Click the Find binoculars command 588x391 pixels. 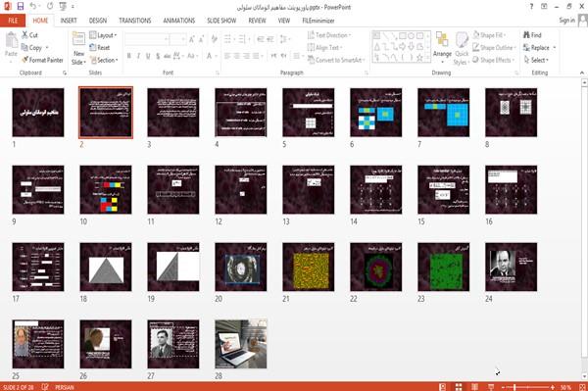pos(532,35)
